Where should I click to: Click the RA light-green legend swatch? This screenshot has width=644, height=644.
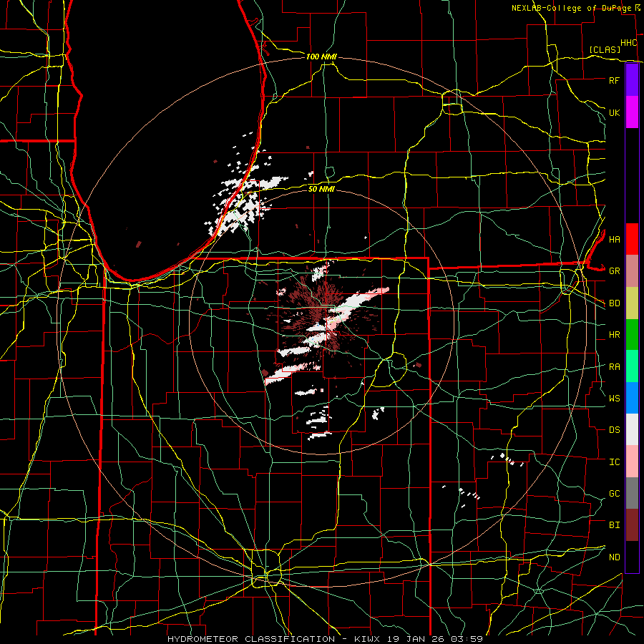[632, 366]
